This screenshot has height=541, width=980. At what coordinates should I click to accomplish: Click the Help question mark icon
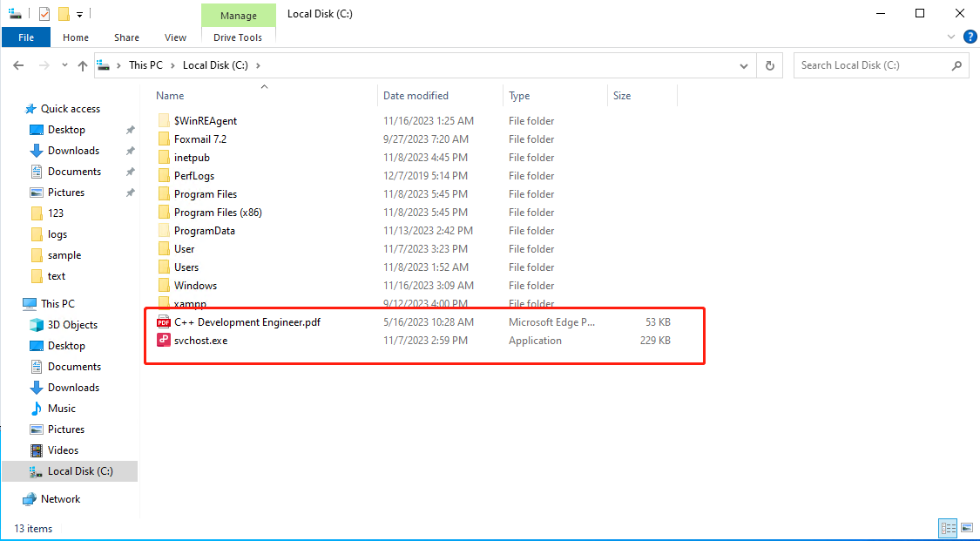(x=970, y=37)
